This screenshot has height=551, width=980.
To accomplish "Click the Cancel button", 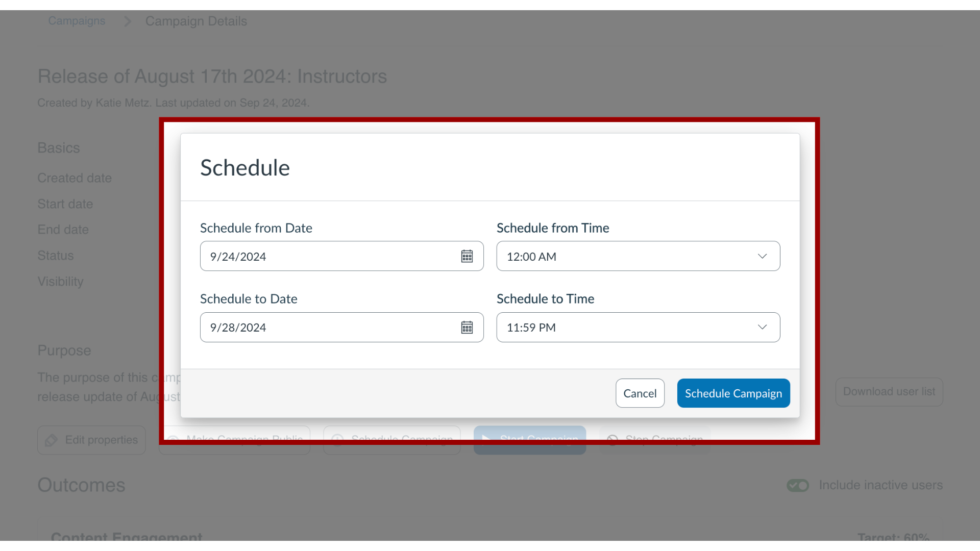I will click(640, 393).
